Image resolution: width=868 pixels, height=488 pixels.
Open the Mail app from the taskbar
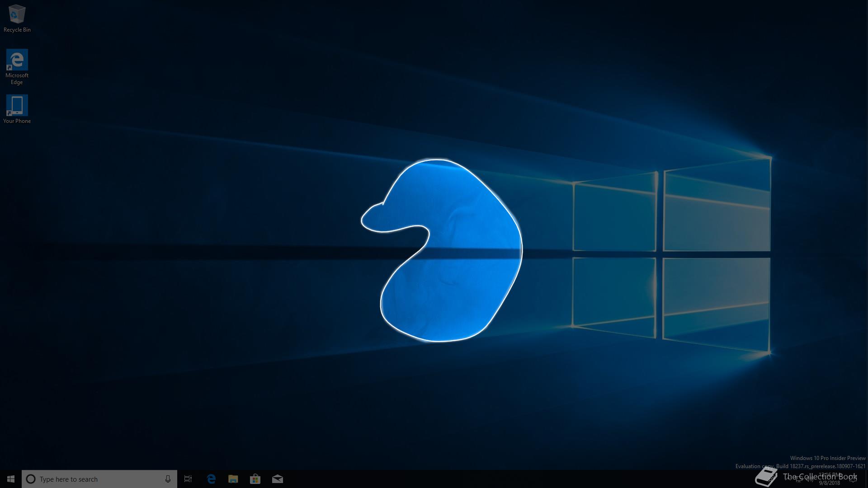coord(277,479)
